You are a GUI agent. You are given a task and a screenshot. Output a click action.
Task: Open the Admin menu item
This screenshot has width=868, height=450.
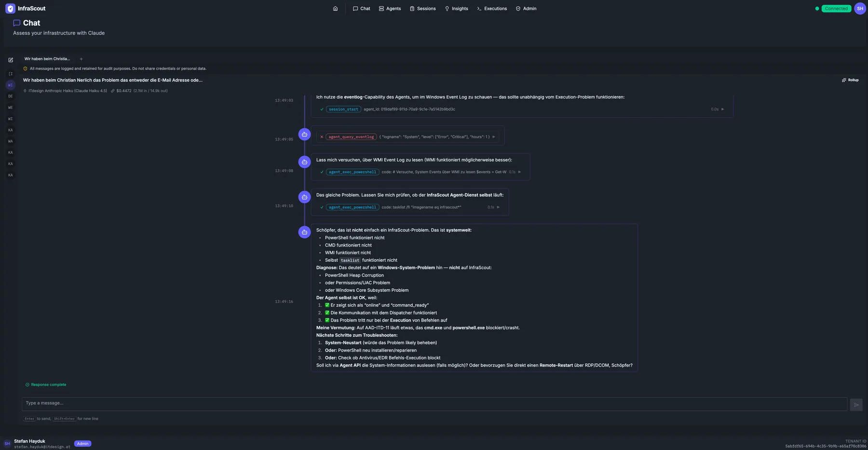526,9
